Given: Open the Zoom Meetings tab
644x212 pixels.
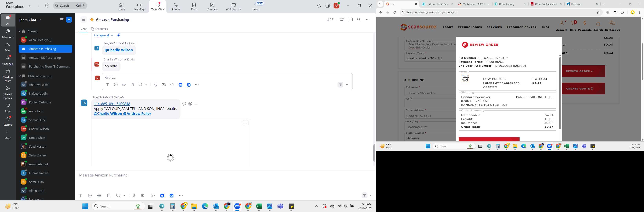Looking at the screenshot, I should [139, 7].
